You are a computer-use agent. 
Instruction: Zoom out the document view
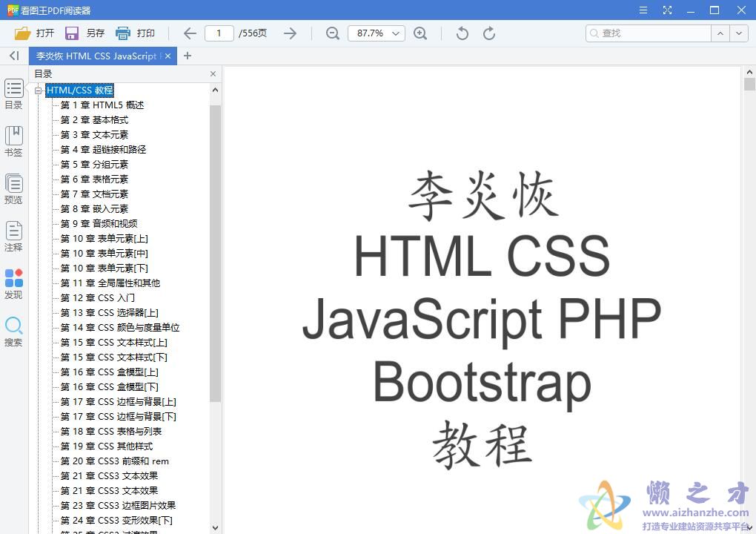click(331, 33)
